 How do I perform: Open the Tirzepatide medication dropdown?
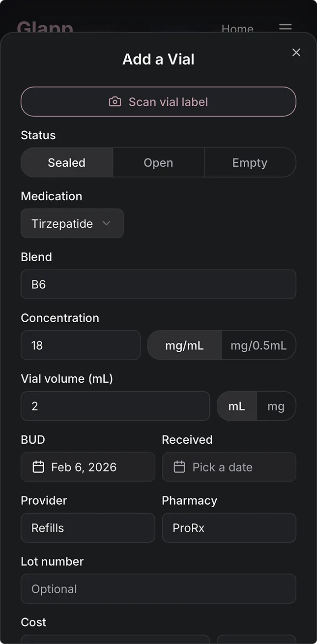click(72, 223)
